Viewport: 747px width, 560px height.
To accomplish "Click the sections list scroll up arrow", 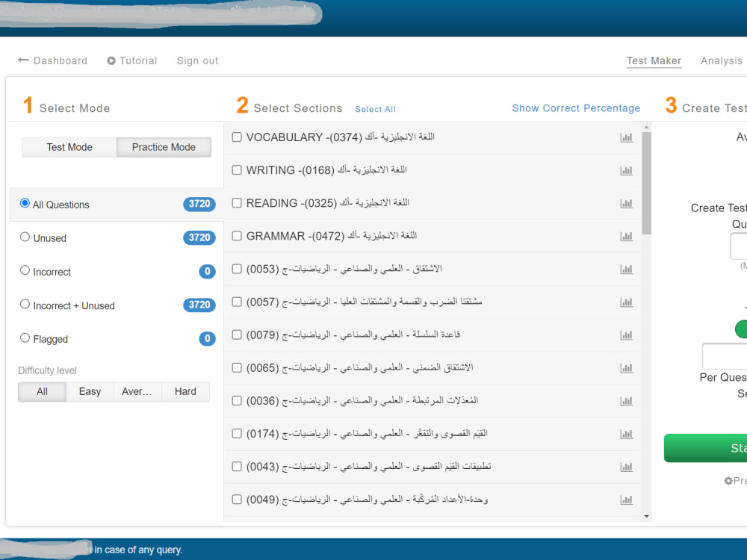I will (646, 127).
